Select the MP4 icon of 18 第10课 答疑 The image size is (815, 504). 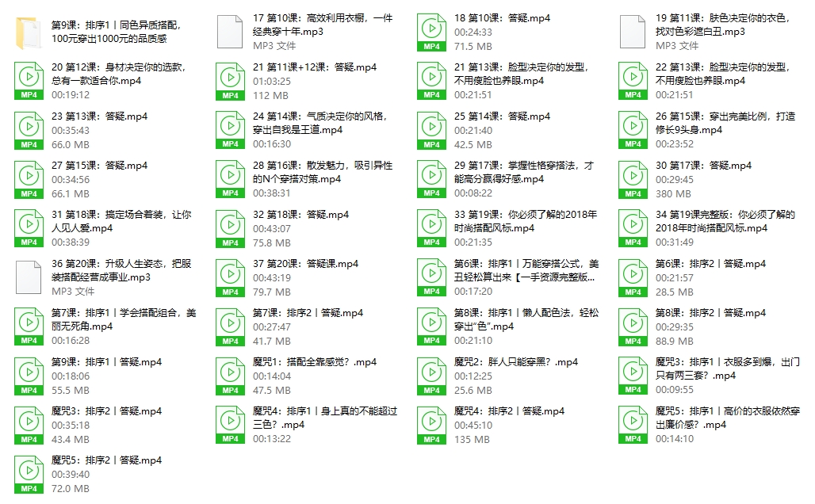[x=431, y=32]
